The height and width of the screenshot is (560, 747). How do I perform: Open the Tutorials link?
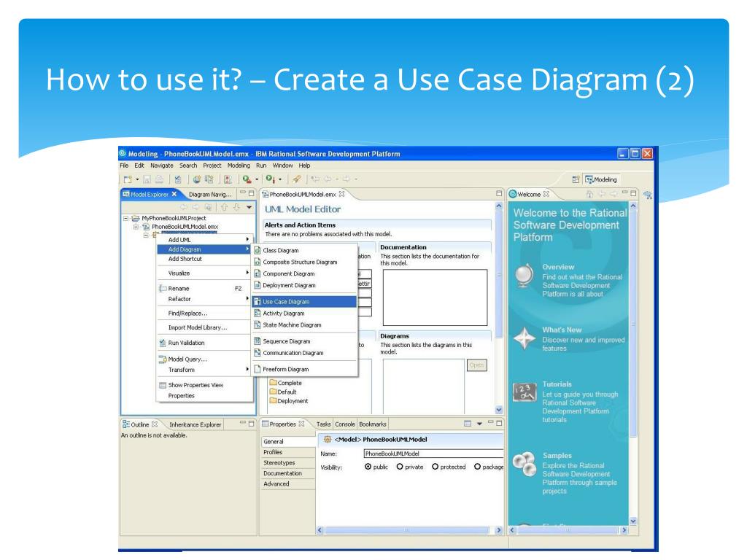pos(557,384)
